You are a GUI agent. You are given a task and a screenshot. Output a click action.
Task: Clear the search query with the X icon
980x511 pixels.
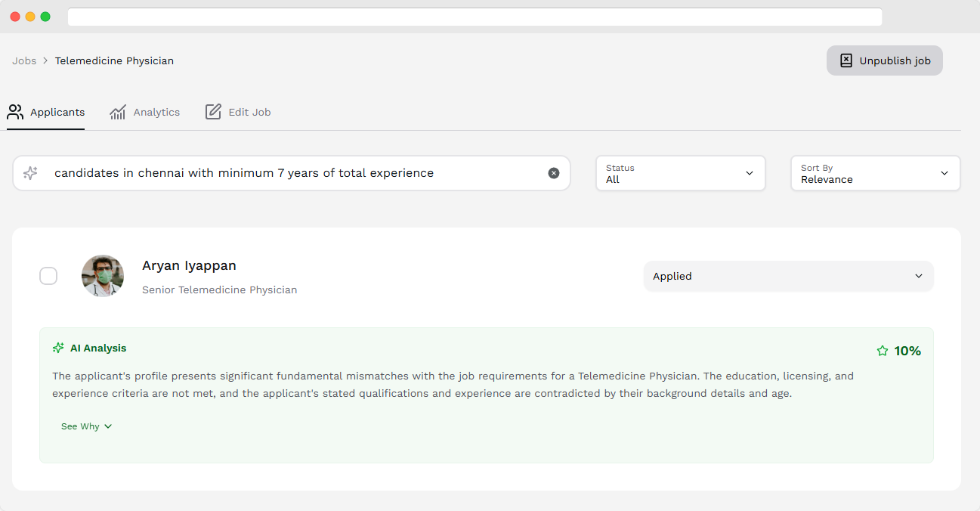click(x=554, y=173)
